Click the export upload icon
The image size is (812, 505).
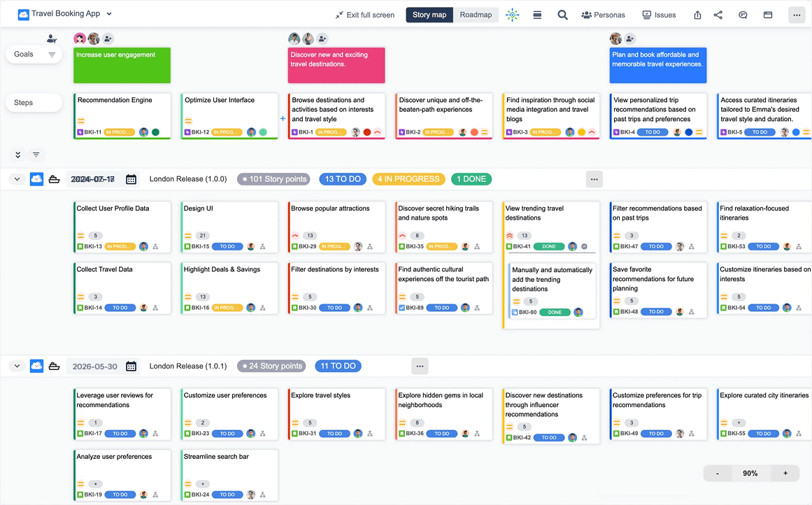click(697, 15)
